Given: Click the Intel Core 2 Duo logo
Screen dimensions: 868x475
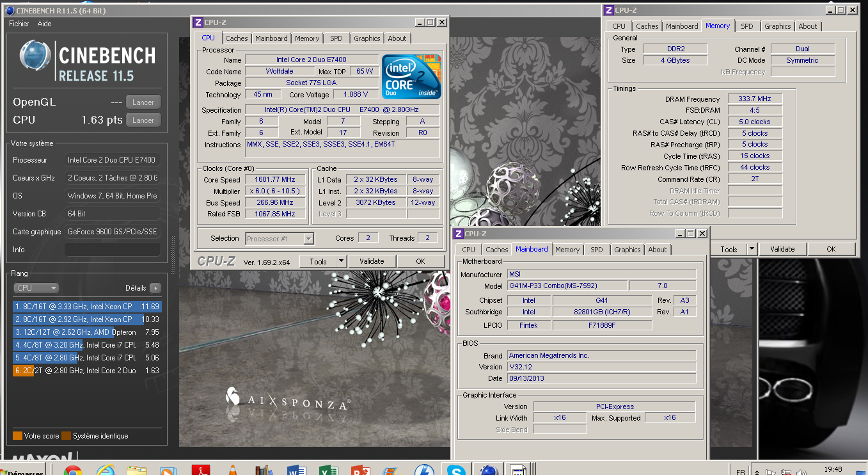Looking at the screenshot, I should [x=411, y=76].
